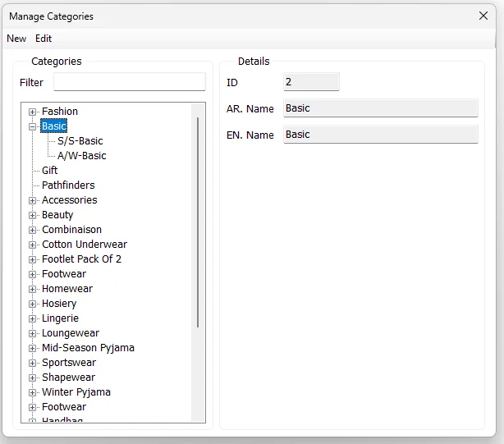Select the Accessories category
Screen dimensions: 504x444
pyautogui.click(x=70, y=199)
